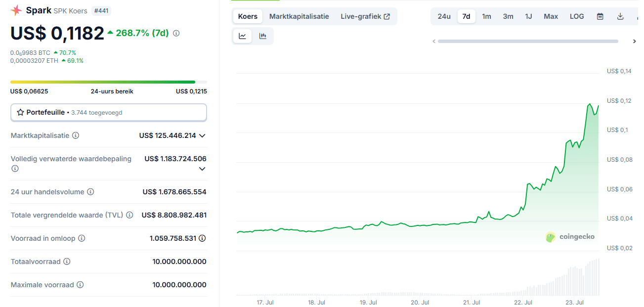Click the right arrow of chart scrollbar
The width and height of the screenshot is (644, 307).
pos(635,41)
